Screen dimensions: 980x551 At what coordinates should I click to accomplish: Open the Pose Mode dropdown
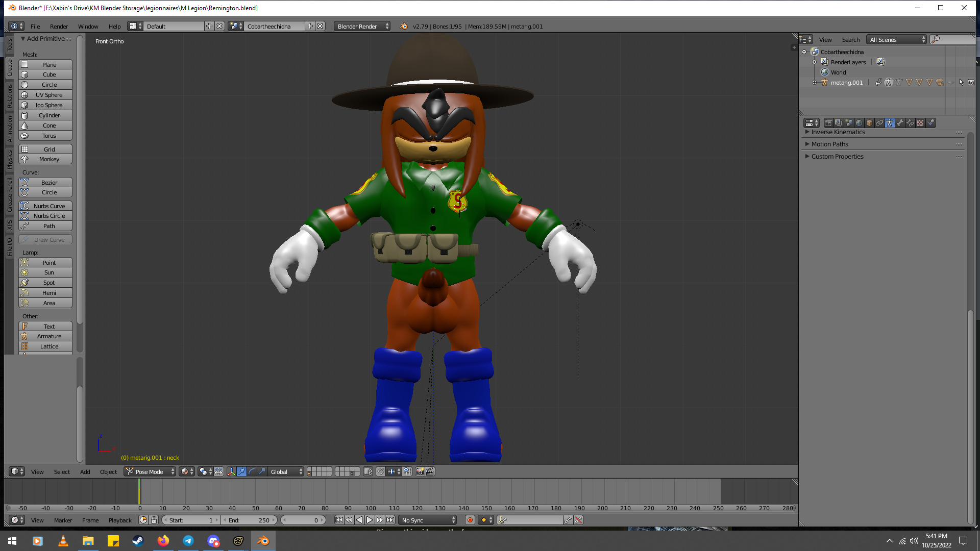click(150, 471)
